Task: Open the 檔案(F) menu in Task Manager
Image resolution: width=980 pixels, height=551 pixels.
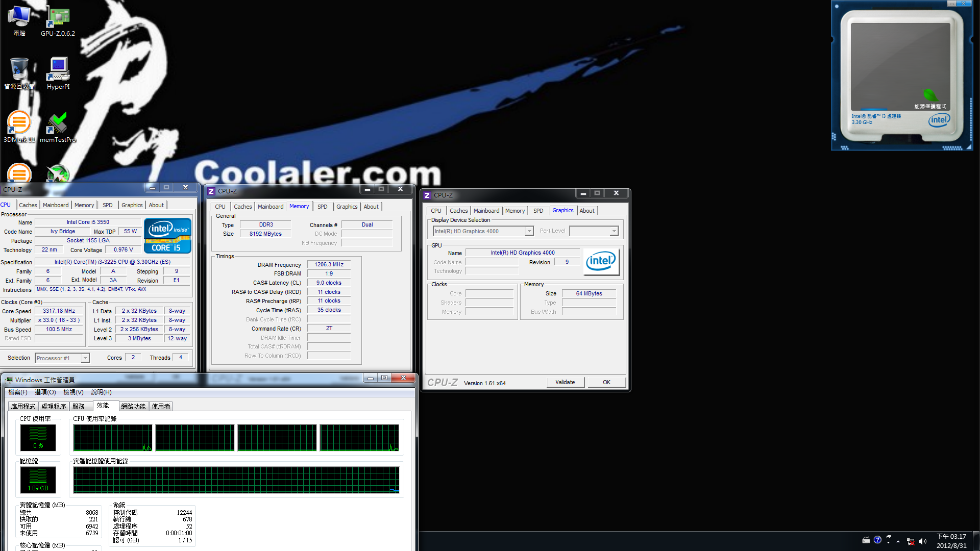Action: pyautogui.click(x=18, y=392)
